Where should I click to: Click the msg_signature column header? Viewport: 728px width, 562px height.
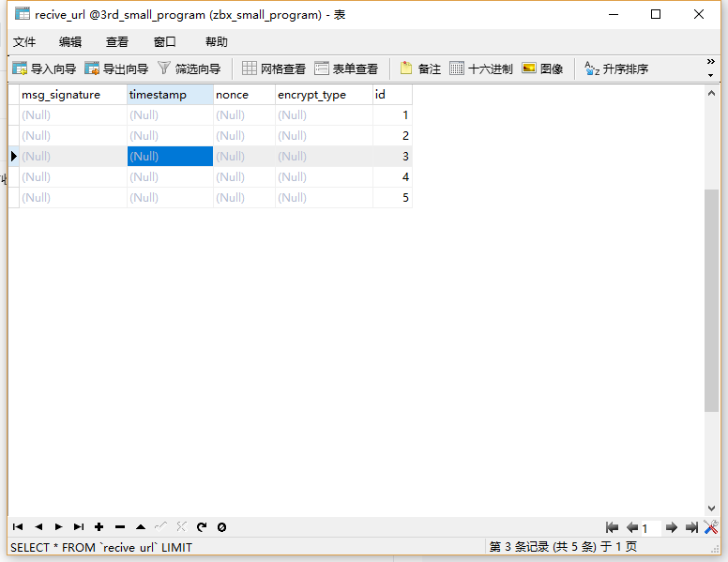coord(73,95)
